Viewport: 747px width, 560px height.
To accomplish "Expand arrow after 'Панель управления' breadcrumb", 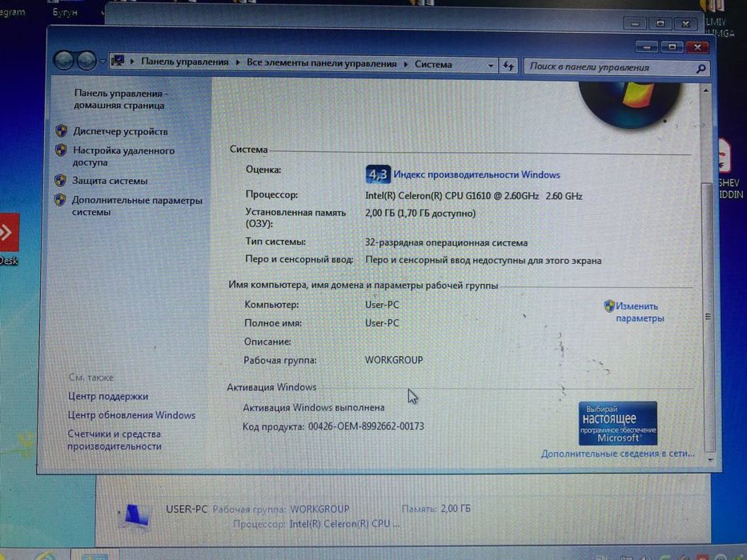I will pyautogui.click(x=237, y=62).
